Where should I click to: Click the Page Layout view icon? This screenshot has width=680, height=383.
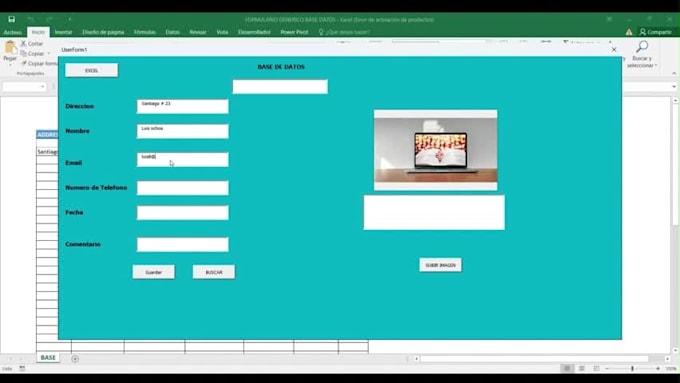pos(582,368)
